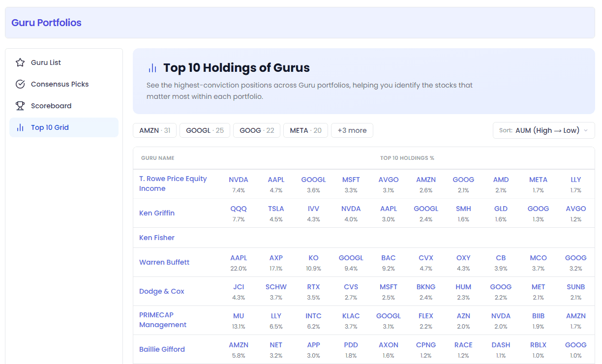Open Ken Griffin's portfolio
The height and width of the screenshot is (364, 602).
point(157,213)
